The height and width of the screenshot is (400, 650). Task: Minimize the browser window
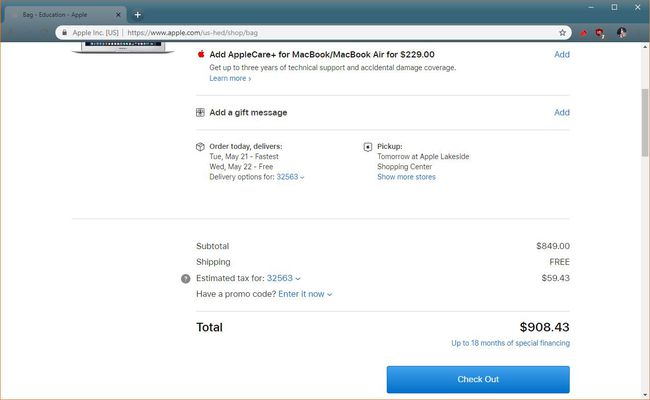591,7
